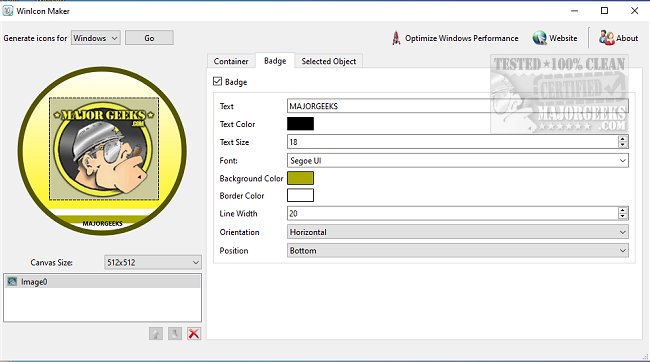Open the Selected Object tab
Image resolution: width=650 pixels, height=362 pixels.
(329, 61)
